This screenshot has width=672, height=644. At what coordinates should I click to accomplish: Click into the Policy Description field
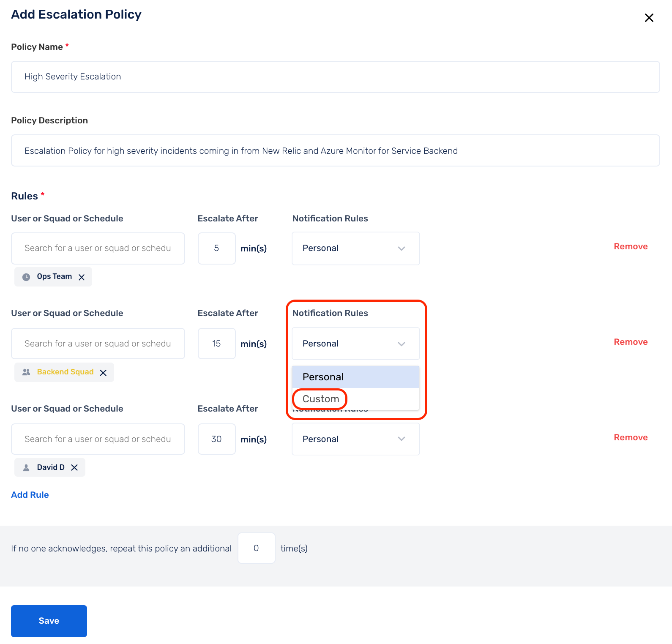[x=335, y=151]
